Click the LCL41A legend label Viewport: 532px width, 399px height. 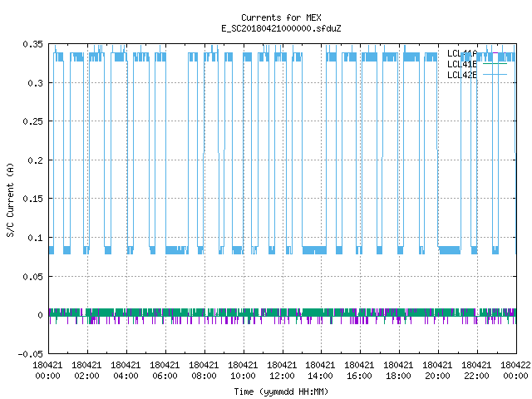[462, 53]
